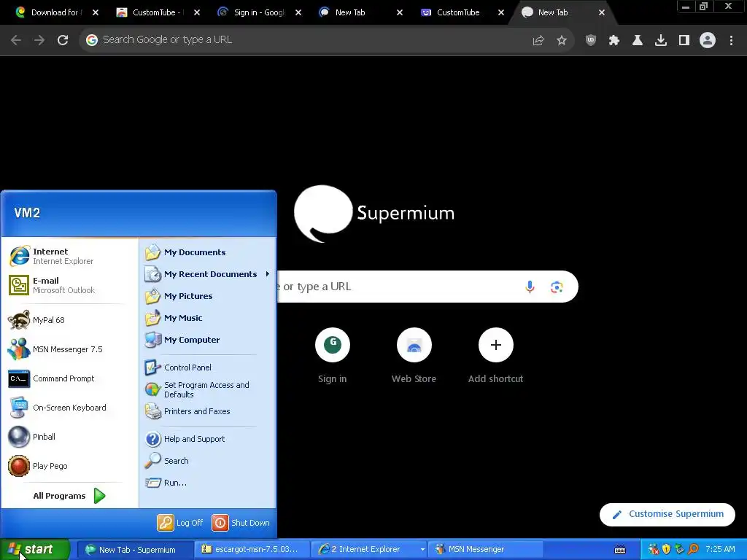
Task: Open the profile avatar menu
Action: coord(708,40)
